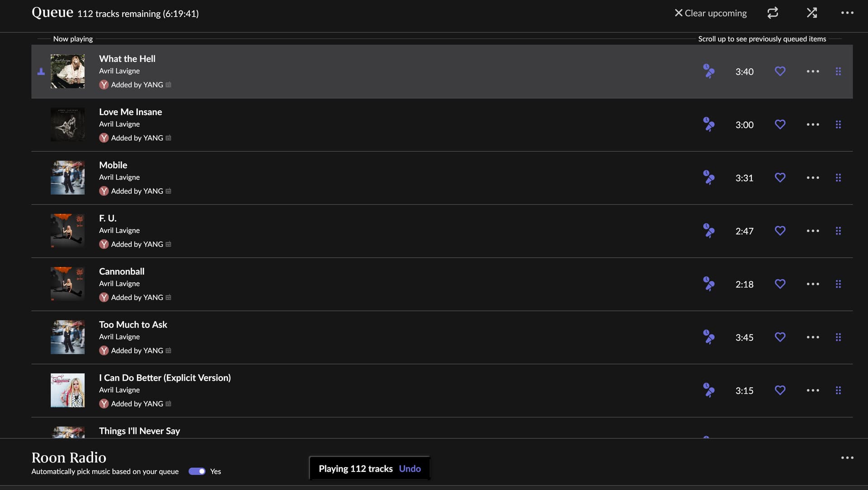Click the now-playing indicator beside What the Hell

(41, 71)
